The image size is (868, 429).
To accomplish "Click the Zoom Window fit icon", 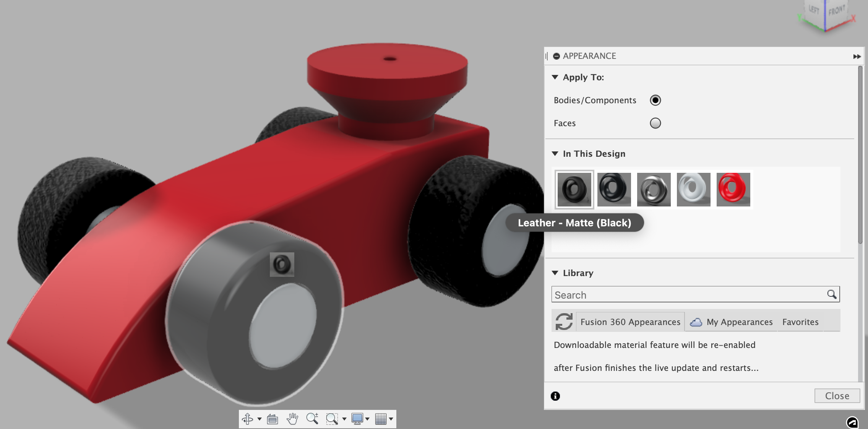I will pyautogui.click(x=332, y=419).
